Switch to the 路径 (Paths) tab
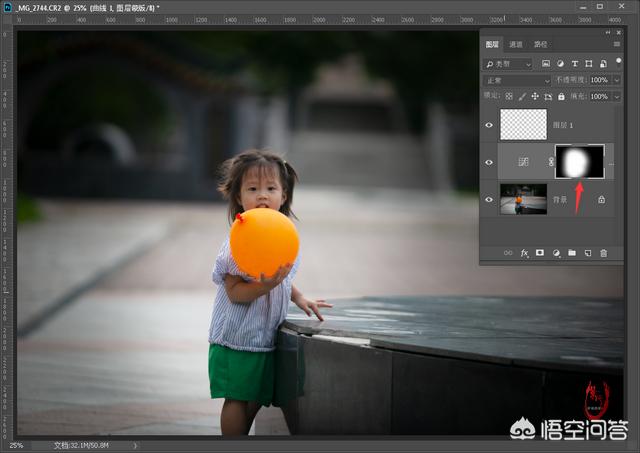This screenshot has height=453, width=640. point(540,44)
